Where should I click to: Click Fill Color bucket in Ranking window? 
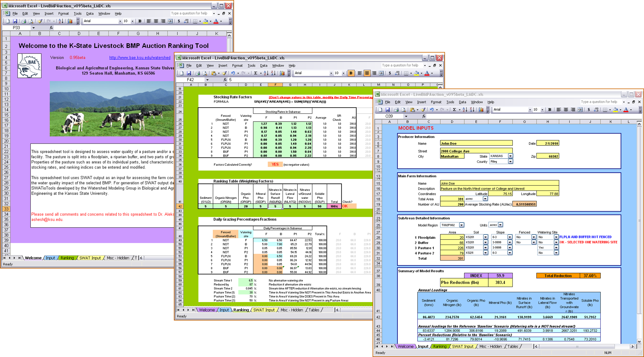(416, 73)
